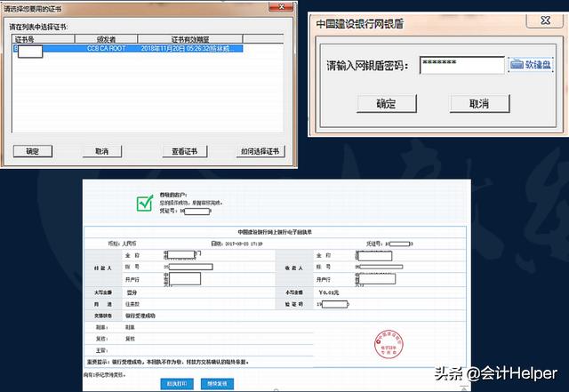Click the 往来款 purpose value
Screen dimensions: 569x392
coord(132,304)
